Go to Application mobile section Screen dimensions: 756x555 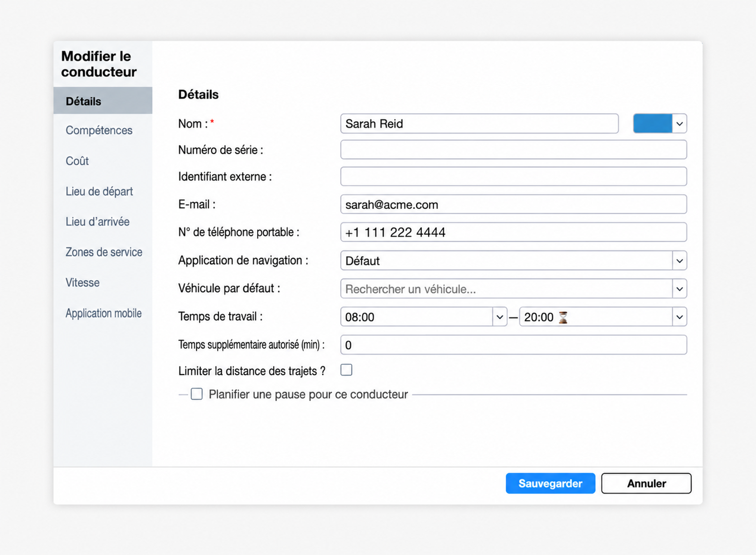pos(103,313)
